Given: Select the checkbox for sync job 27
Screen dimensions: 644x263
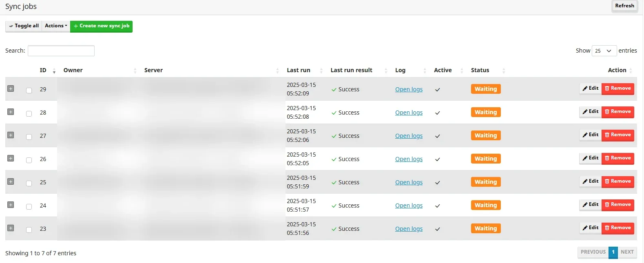Looking at the screenshot, I should [29, 137].
